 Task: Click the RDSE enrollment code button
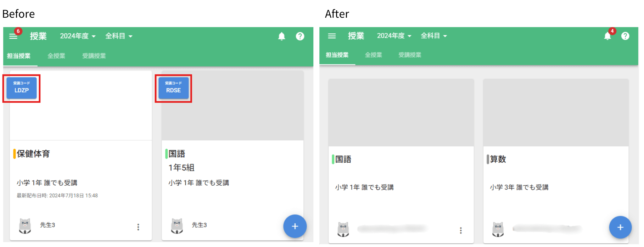point(173,88)
